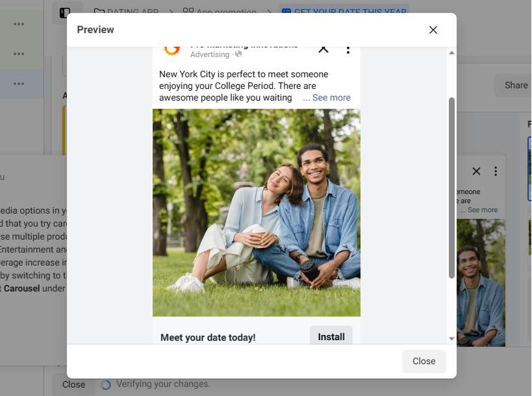Open the options menu on the blue highlighted row
Screen dimensions: 532x396
(19, 84)
